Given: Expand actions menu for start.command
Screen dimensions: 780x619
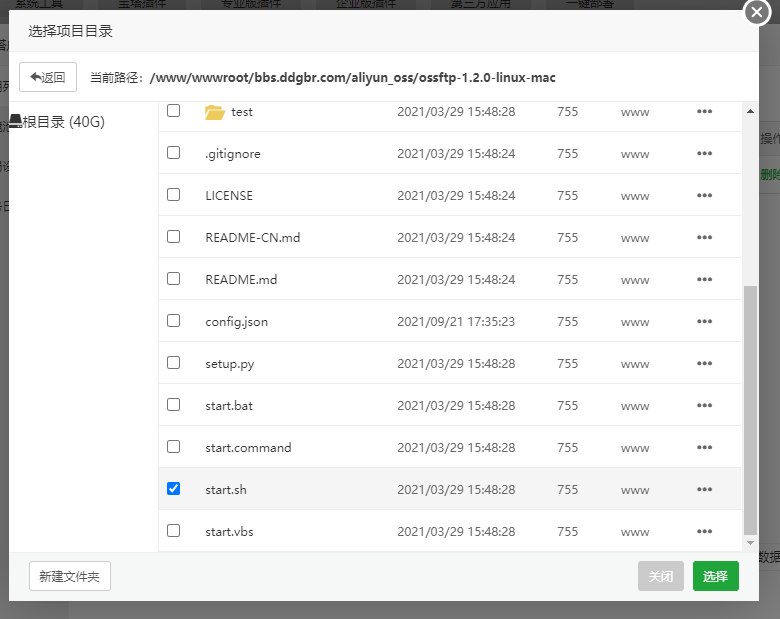Looking at the screenshot, I should tap(704, 447).
